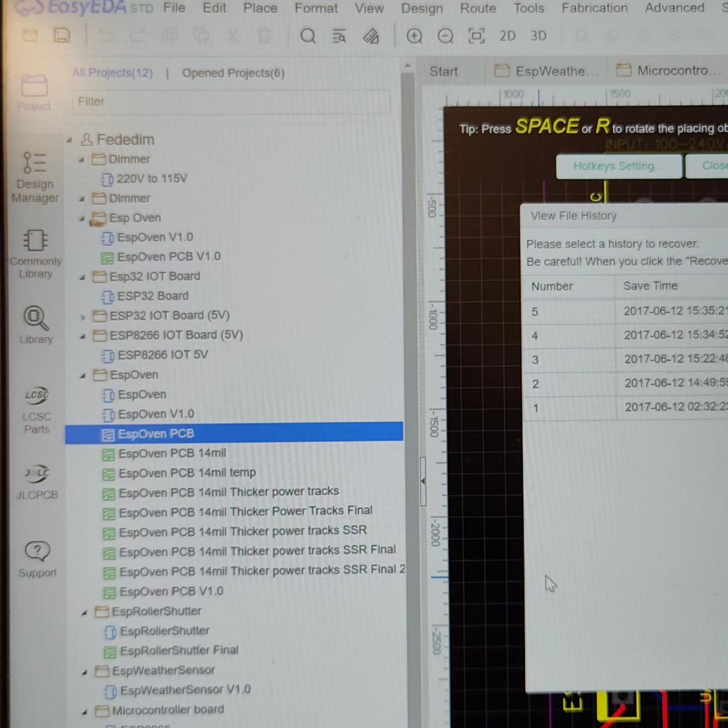Switch to the Start tab
Screen dimensions: 728x728
[443, 71]
